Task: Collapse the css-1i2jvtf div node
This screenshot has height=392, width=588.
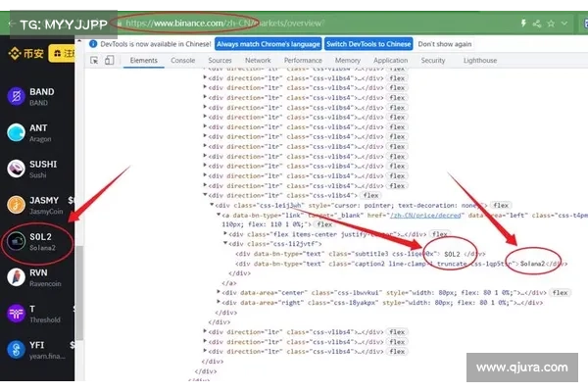Action: click(225, 243)
